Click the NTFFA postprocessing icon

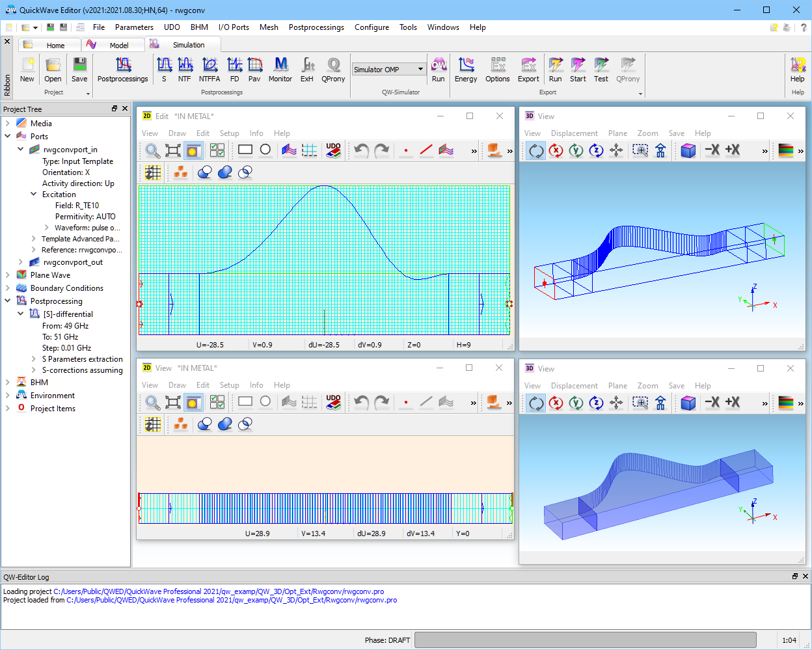pos(210,69)
